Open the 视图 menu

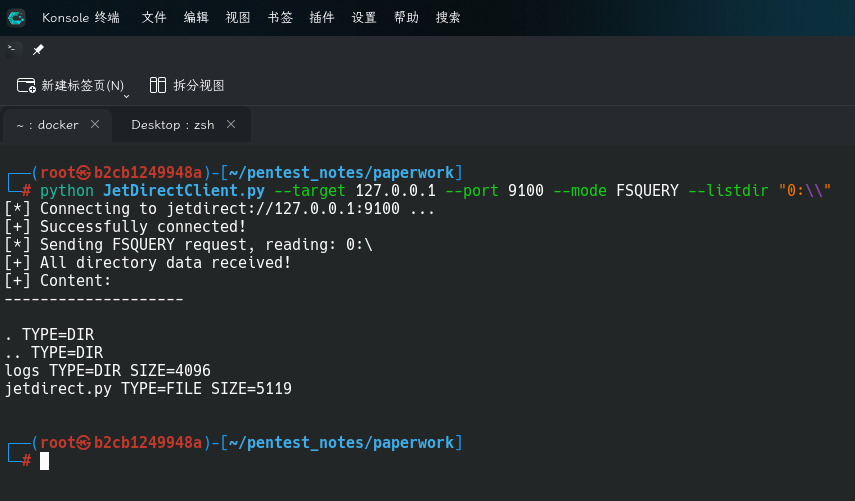(x=238, y=17)
